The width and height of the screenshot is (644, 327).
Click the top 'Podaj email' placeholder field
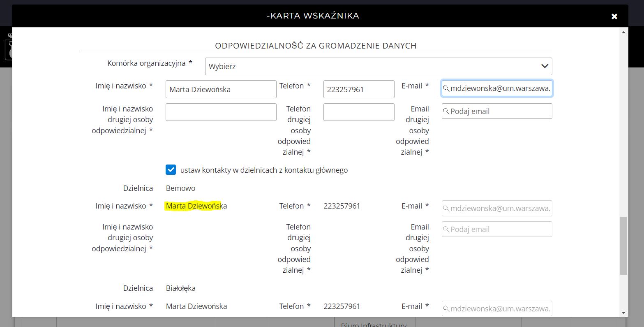pyautogui.click(x=500, y=111)
